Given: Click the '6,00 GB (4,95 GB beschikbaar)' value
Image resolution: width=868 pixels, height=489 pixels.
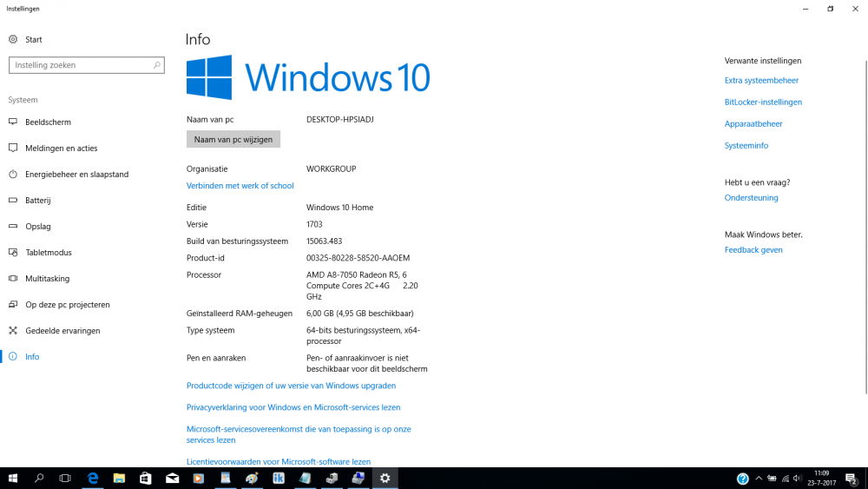Looking at the screenshot, I should point(360,313).
